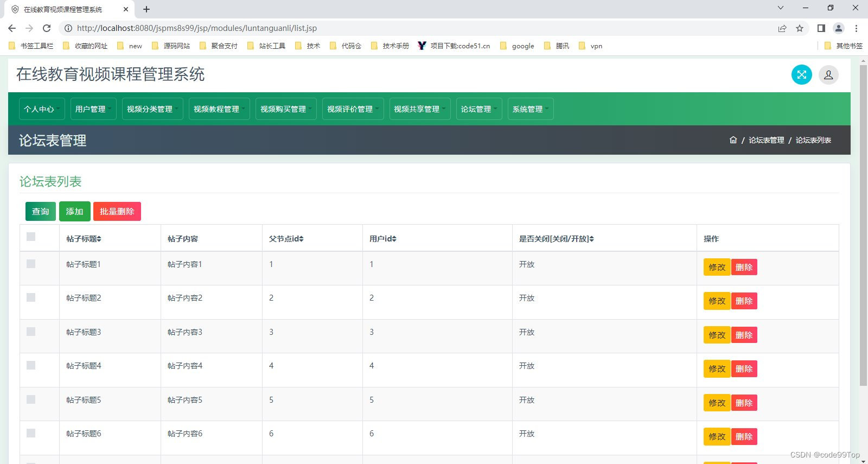Open the 腾讯 bookmark folder
868x464 pixels.
tap(557, 46)
